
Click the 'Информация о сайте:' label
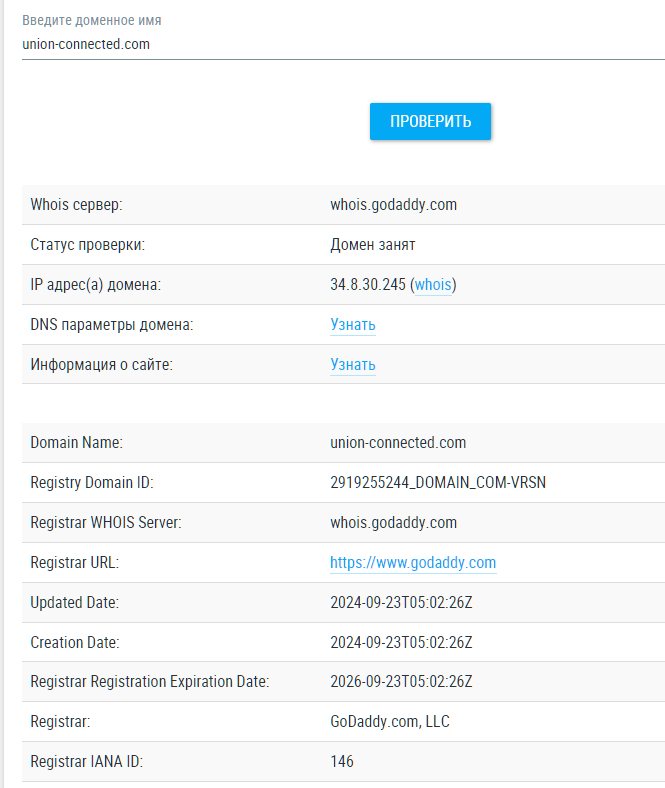pos(102,364)
